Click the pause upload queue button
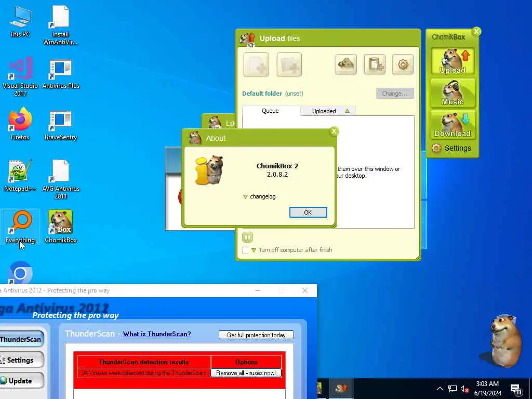The width and height of the screenshot is (532, 399). (x=247, y=237)
